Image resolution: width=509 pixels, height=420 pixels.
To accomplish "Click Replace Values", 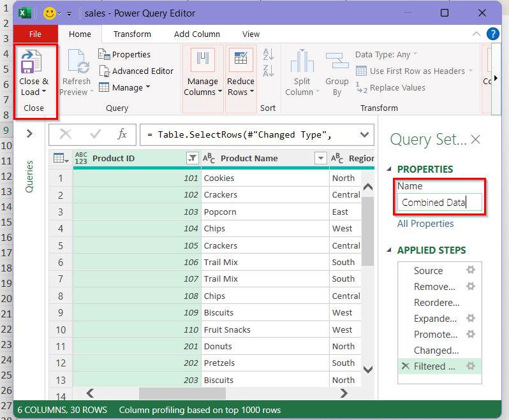I will click(x=391, y=87).
